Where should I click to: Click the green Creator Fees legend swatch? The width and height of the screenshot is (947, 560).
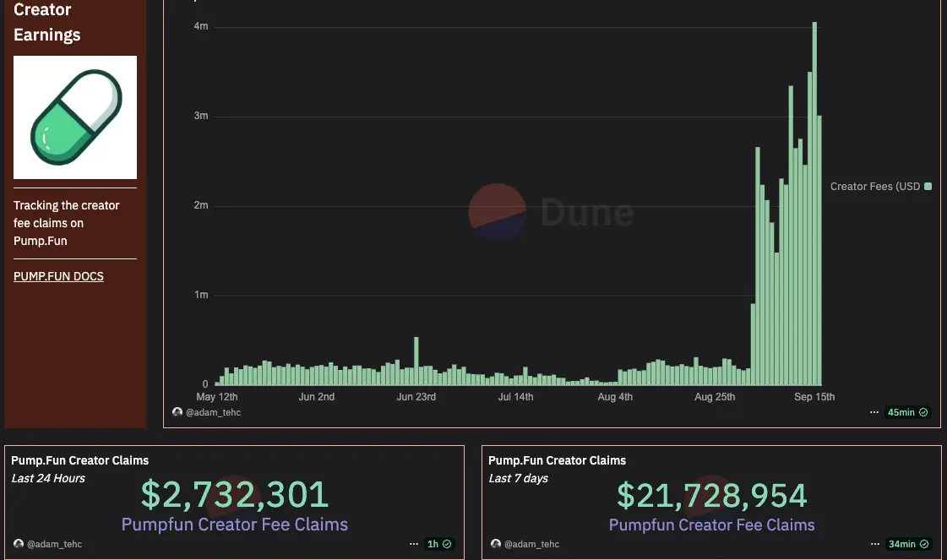click(928, 186)
